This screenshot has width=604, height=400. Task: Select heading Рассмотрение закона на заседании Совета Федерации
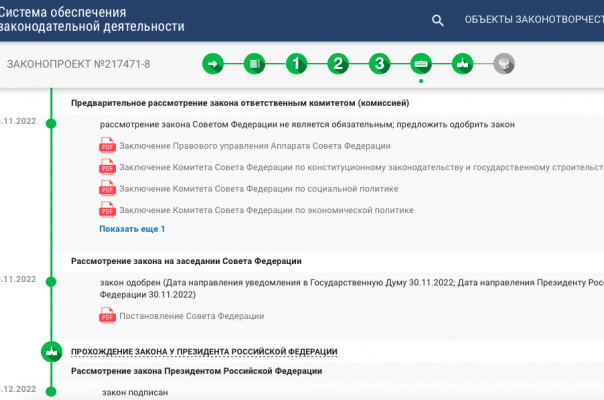pyautogui.click(x=186, y=261)
